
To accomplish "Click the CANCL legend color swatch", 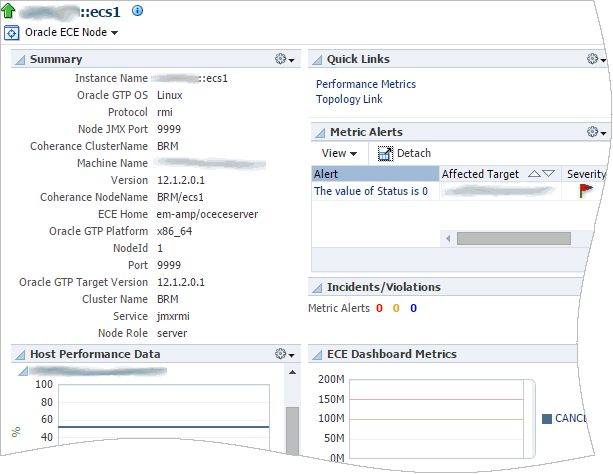I will pos(547,419).
